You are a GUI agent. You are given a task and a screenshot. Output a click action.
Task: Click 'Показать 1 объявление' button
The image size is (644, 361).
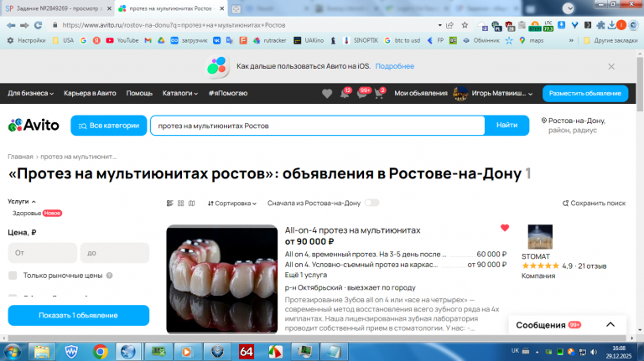(x=79, y=316)
